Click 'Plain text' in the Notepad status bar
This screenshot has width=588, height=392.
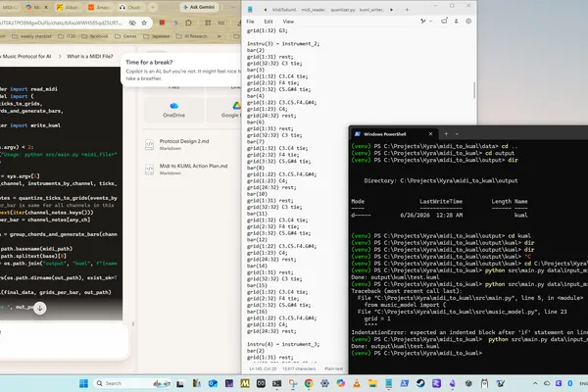pos(333,368)
